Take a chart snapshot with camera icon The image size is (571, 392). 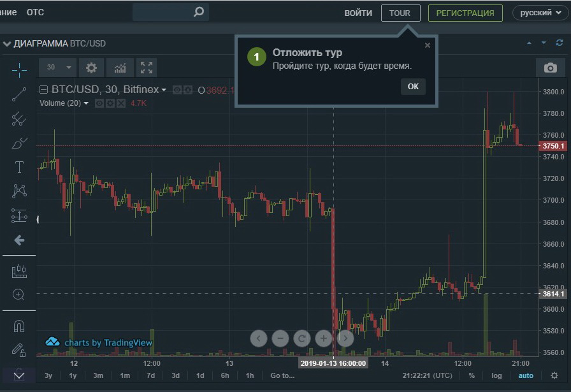tap(550, 68)
